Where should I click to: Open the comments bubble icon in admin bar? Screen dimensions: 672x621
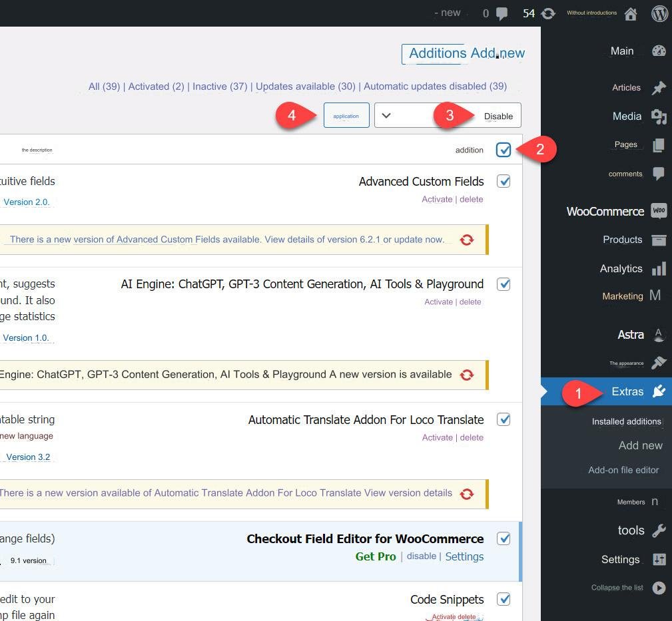tap(502, 14)
